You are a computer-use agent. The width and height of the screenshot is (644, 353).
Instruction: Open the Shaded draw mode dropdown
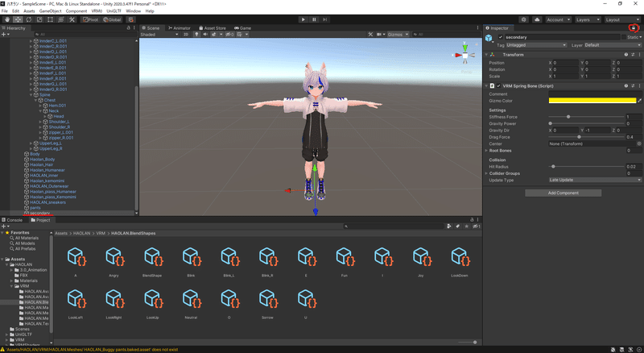pyautogui.click(x=159, y=34)
